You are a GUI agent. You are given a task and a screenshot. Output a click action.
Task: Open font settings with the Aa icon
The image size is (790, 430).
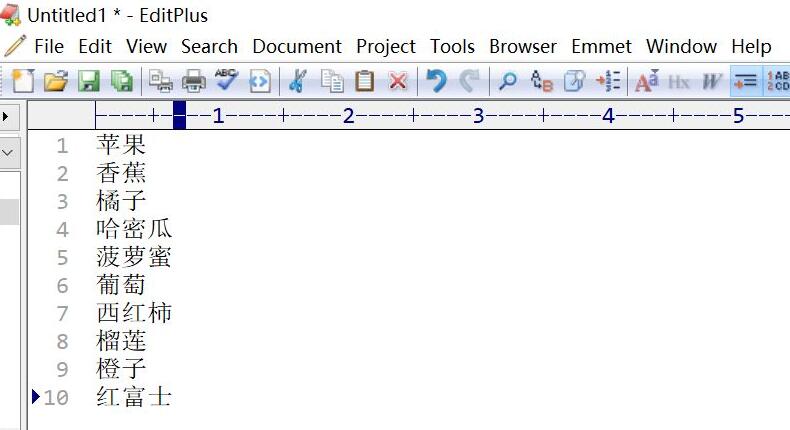pos(647,81)
